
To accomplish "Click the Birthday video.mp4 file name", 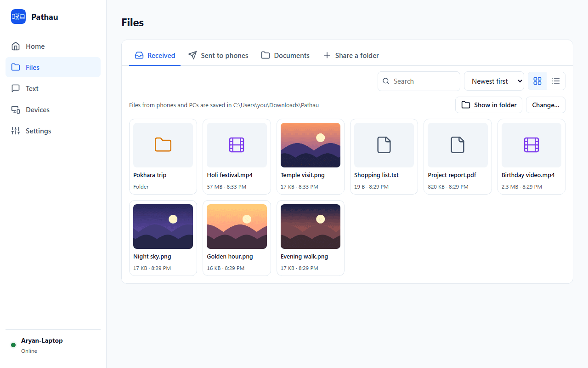I will click(528, 175).
